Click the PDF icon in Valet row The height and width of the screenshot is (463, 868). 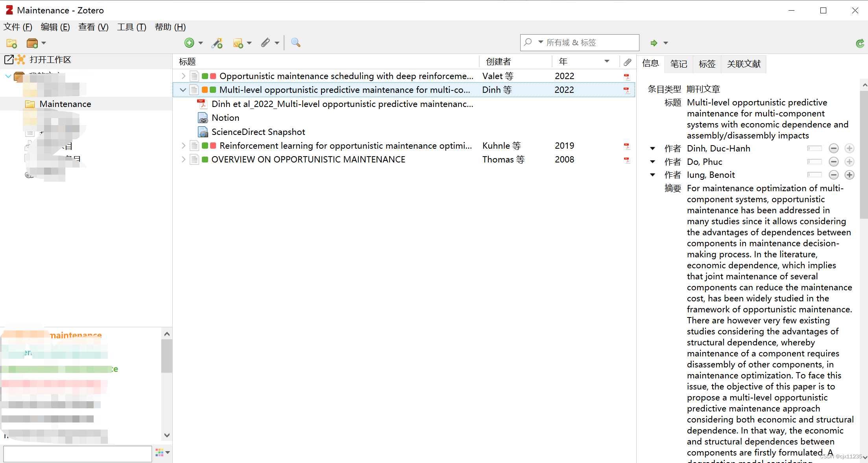tap(627, 76)
